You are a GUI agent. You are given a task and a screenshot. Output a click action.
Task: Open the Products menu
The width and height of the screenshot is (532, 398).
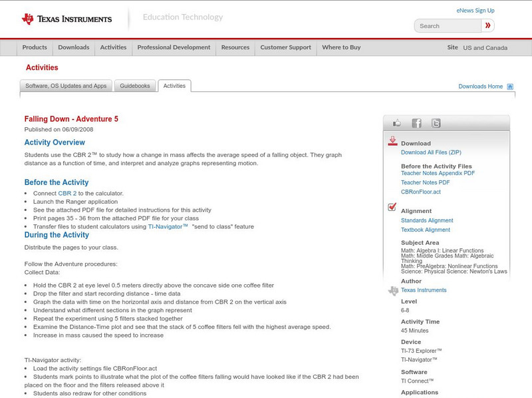(35, 47)
